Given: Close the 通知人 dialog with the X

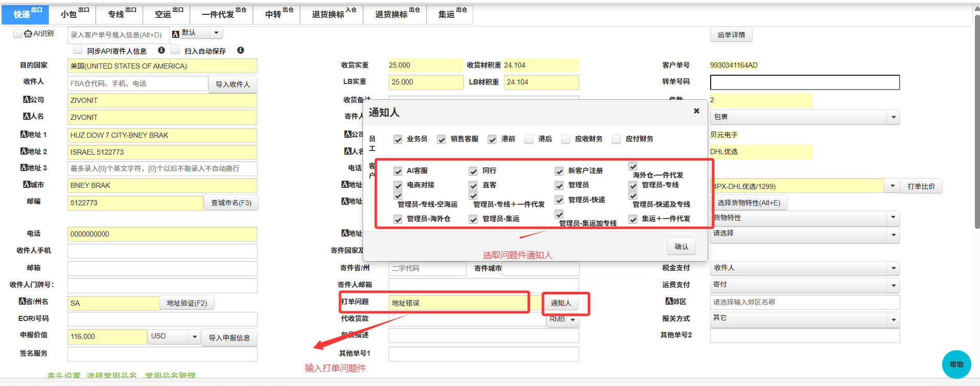Looking at the screenshot, I should (x=696, y=111).
